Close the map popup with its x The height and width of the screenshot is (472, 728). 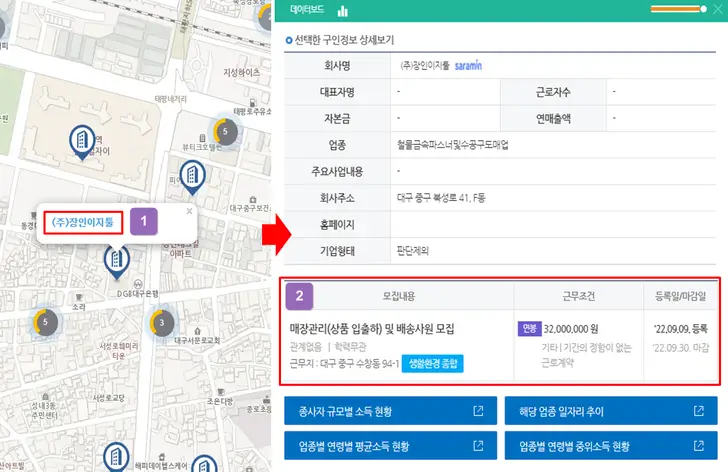coord(189,211)
